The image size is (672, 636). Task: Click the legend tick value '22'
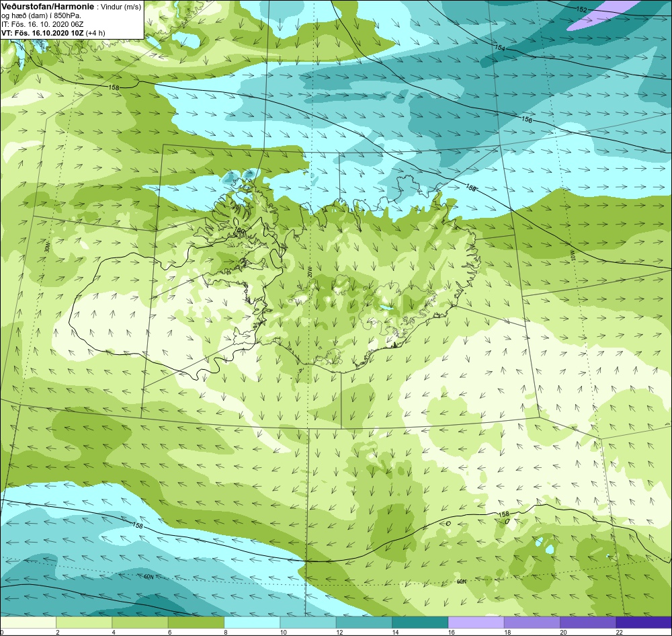tap(619, 632)
